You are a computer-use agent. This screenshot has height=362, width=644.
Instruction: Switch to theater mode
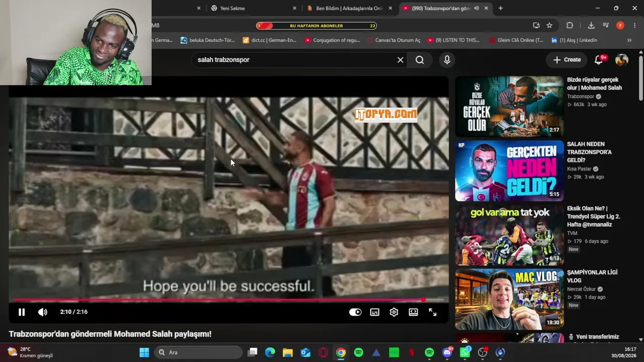[x=413, y=312]
